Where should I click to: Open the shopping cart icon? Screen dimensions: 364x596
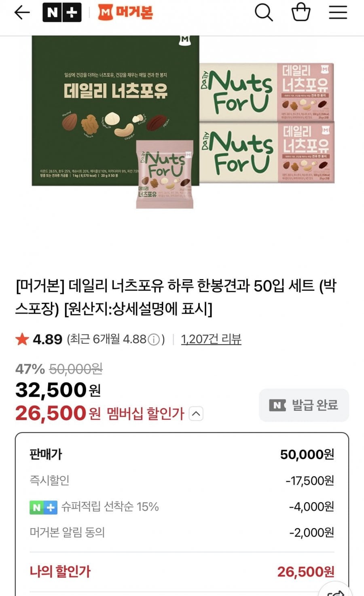[301, 13]
